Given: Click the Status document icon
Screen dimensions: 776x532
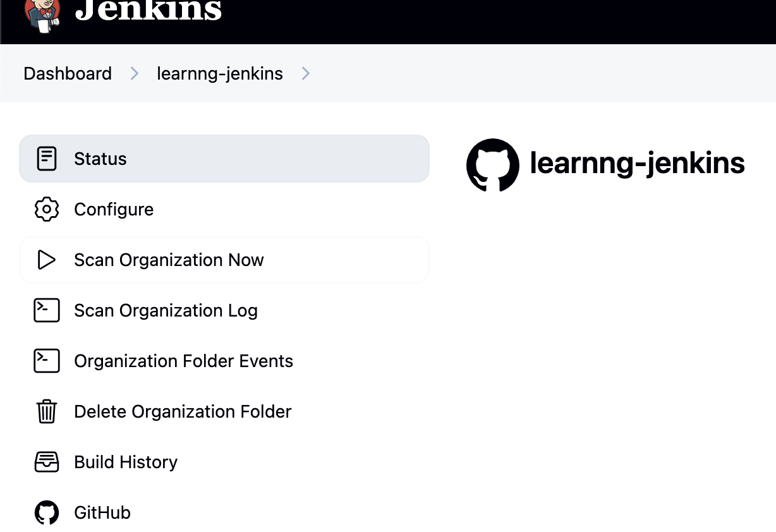Looking at the screenshot, I should tap(47, 159).
